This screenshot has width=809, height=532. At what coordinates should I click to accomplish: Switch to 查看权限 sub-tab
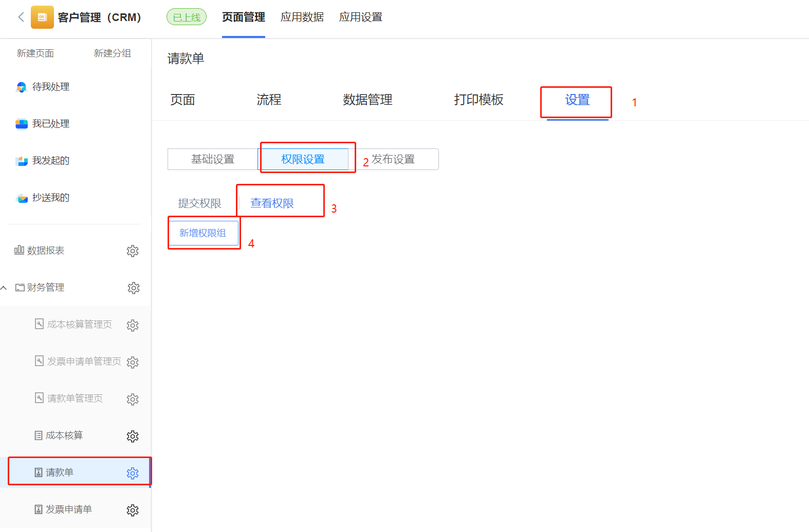pyautogui.click(x=272, y=203)
